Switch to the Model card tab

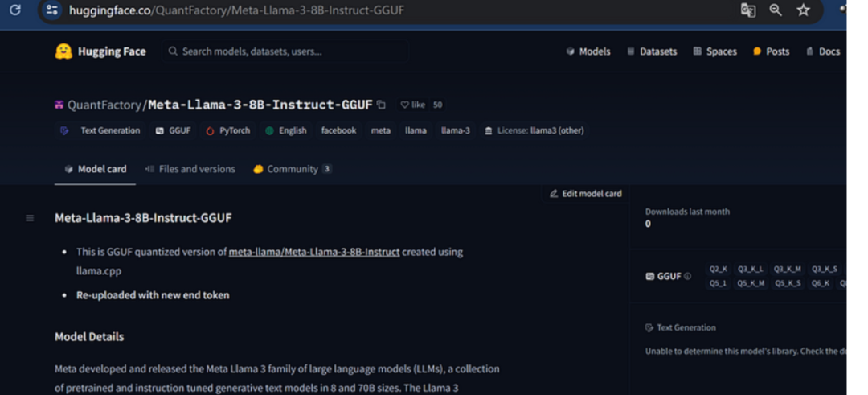point(95,170)
